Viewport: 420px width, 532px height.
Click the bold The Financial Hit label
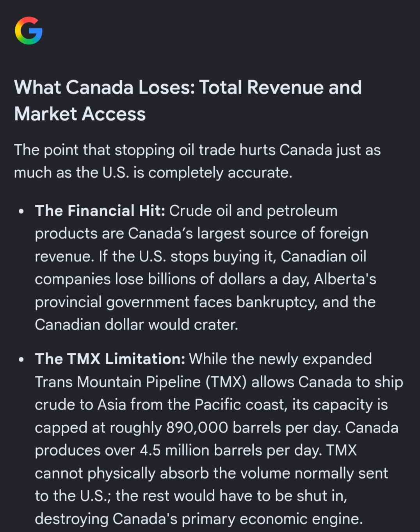(100, 211)
